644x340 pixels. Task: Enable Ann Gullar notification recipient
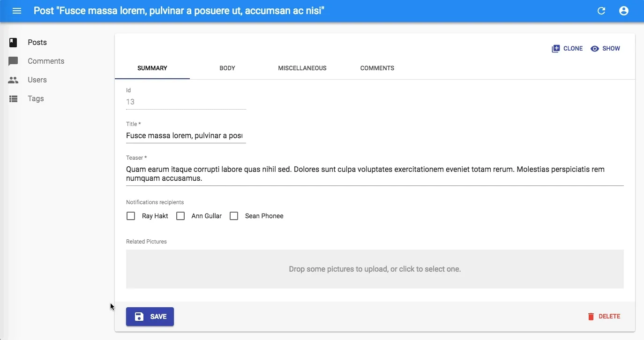[x=180, y=216]
